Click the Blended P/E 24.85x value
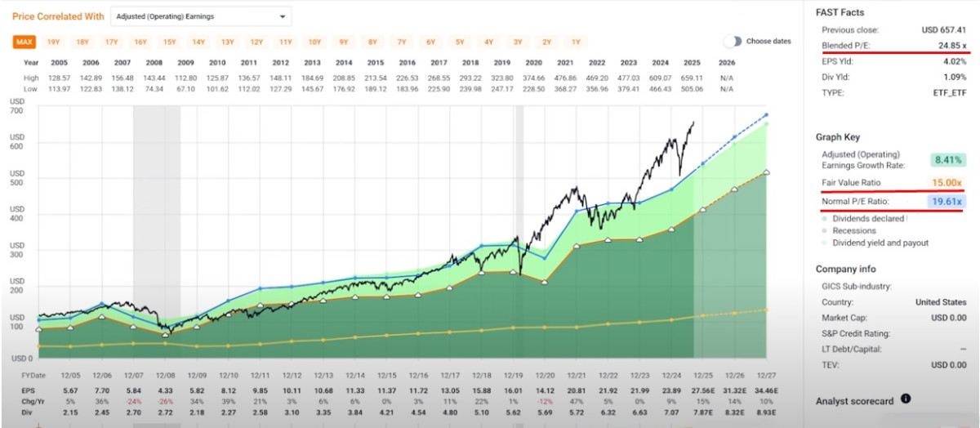 coord(947,46)
